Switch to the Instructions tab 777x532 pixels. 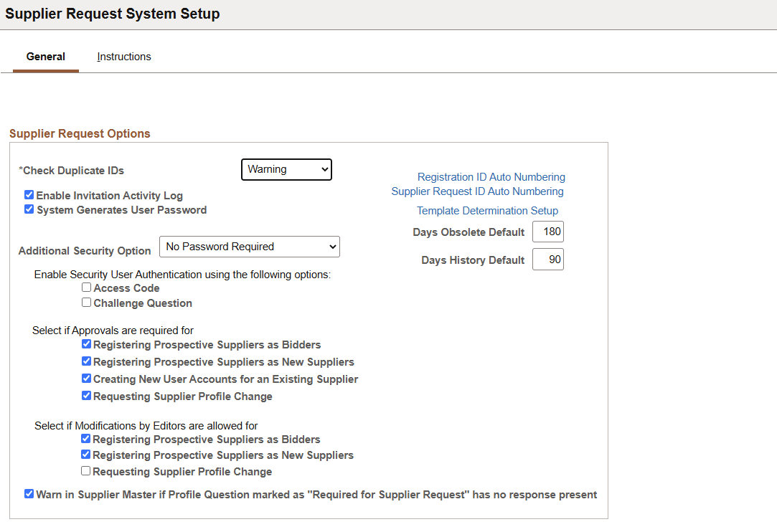[x=123, y=57]
